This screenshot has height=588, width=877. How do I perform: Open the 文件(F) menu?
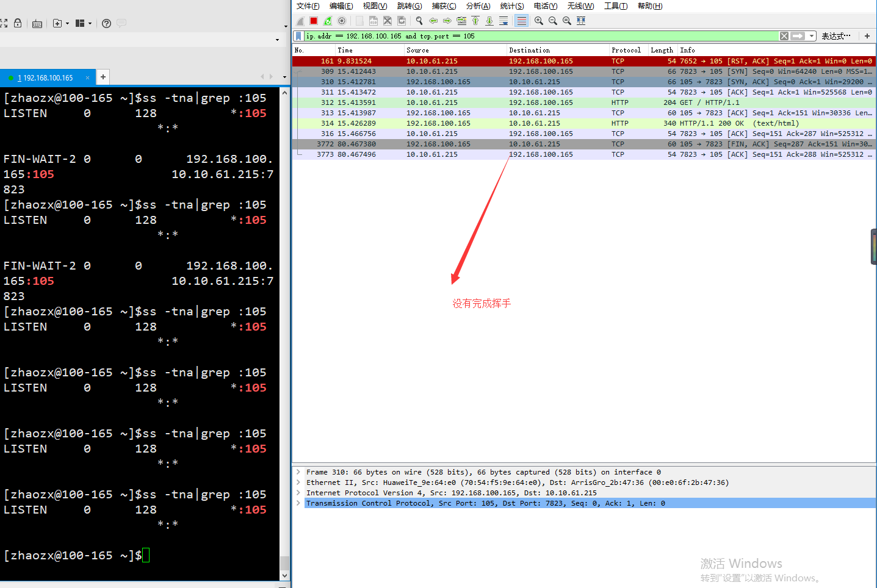click(308, 6)
